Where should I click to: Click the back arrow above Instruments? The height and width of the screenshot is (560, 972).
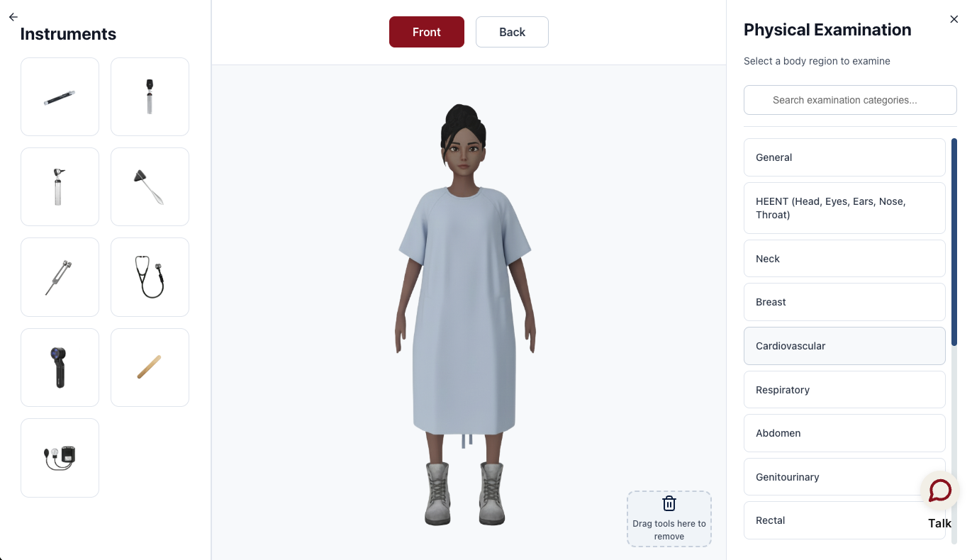[13, 17]
